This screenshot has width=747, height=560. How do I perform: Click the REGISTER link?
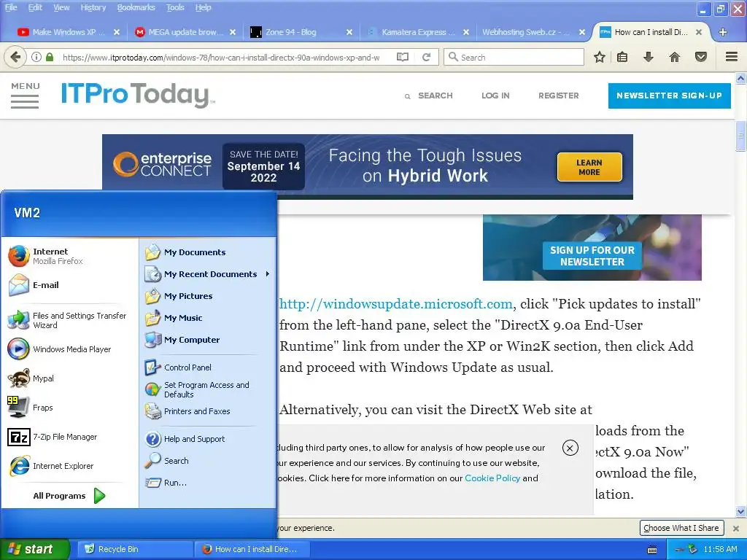point(558,96)
